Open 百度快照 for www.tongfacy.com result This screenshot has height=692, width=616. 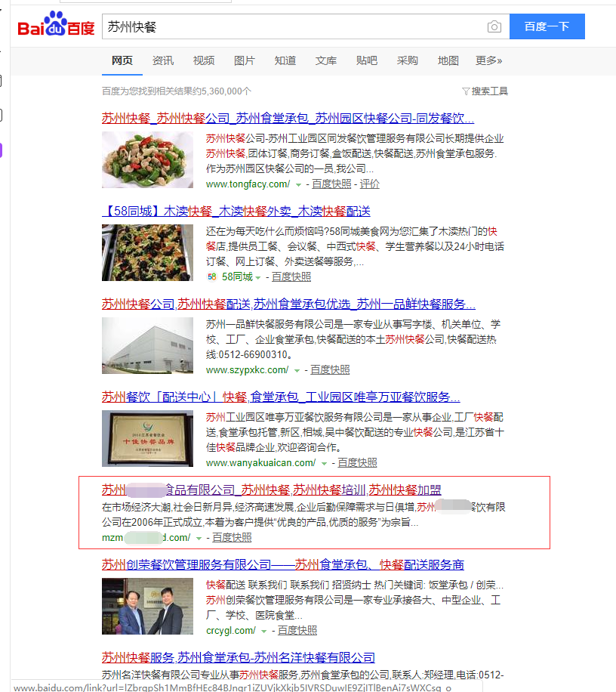point(331,184)
